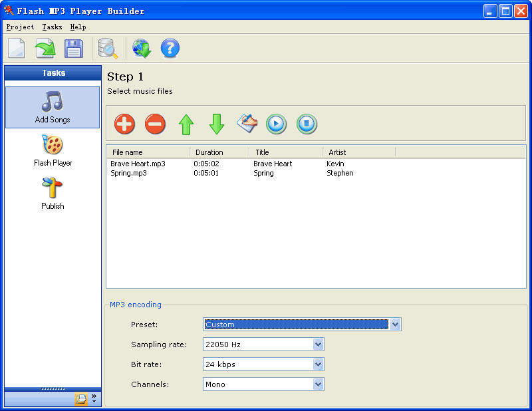Move the song down with the green down arrow

coord(217,124)
